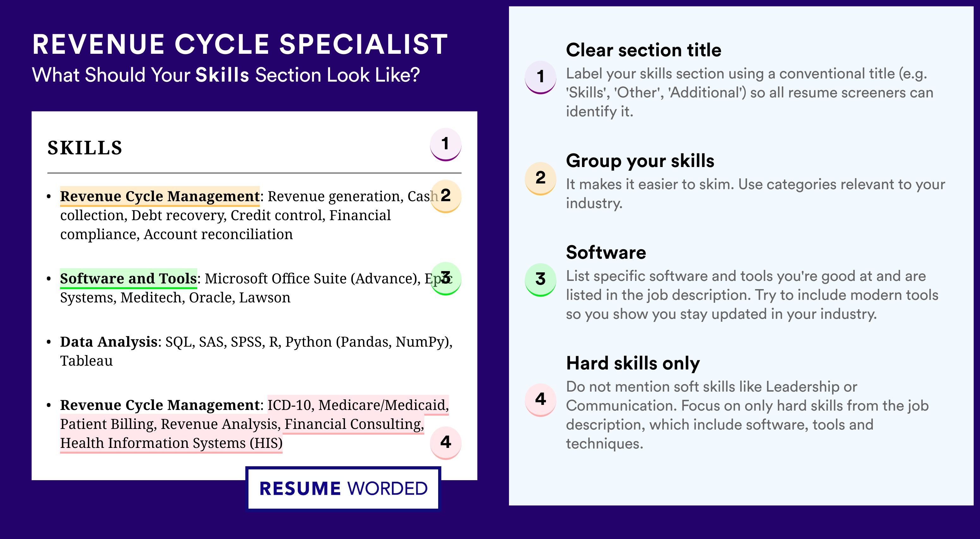Viewport: 980px width, 539px height.
Task: Click the number 3 badge beside Software tip
Action: click(541, 280)
